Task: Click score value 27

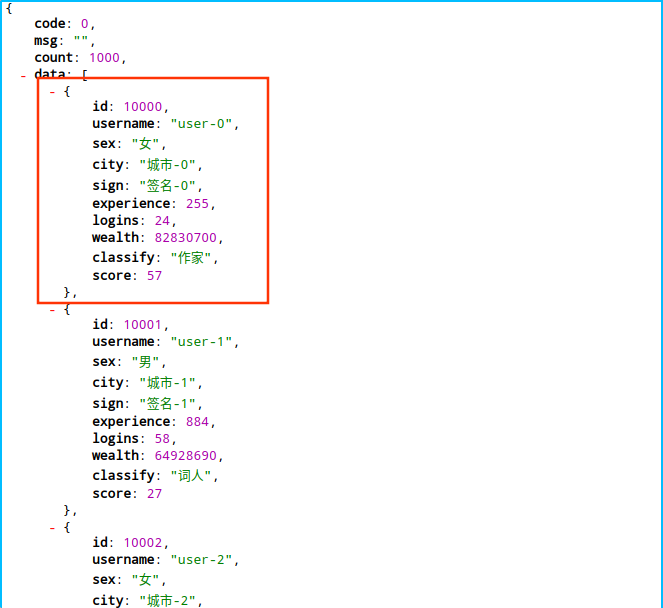Action: (154, 494)
